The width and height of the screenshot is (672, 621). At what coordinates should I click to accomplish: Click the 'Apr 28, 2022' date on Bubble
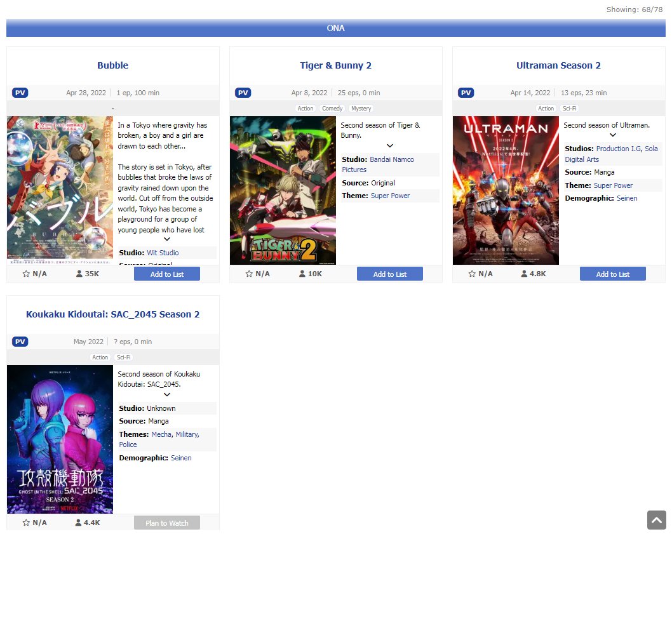tap(86, 93)
